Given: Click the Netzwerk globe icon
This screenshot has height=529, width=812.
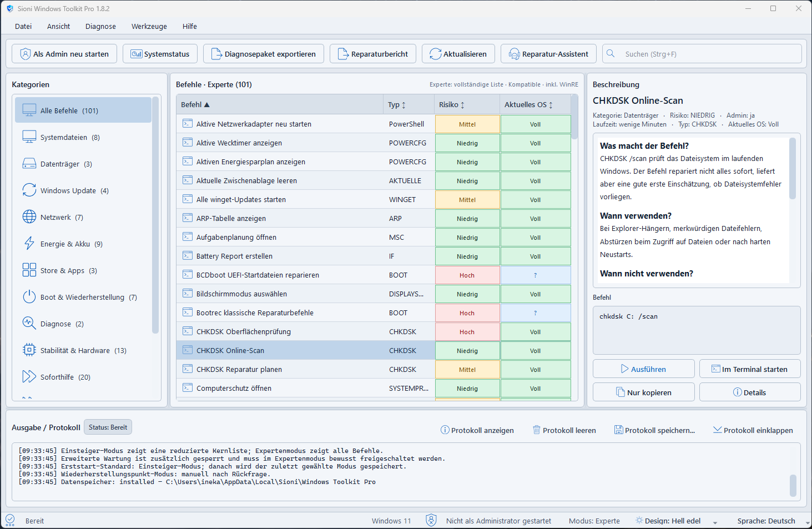Looking at the screenshot, I should click(x=29, y=216).
